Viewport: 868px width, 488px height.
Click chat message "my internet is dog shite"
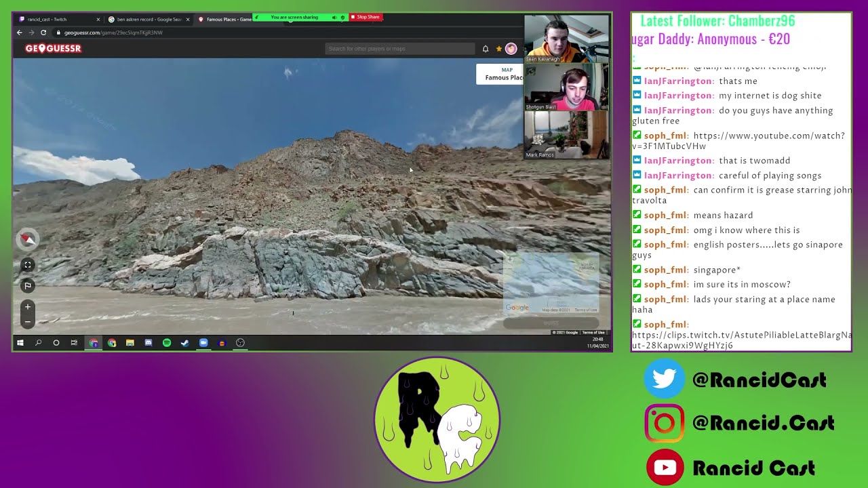point(770,96)
